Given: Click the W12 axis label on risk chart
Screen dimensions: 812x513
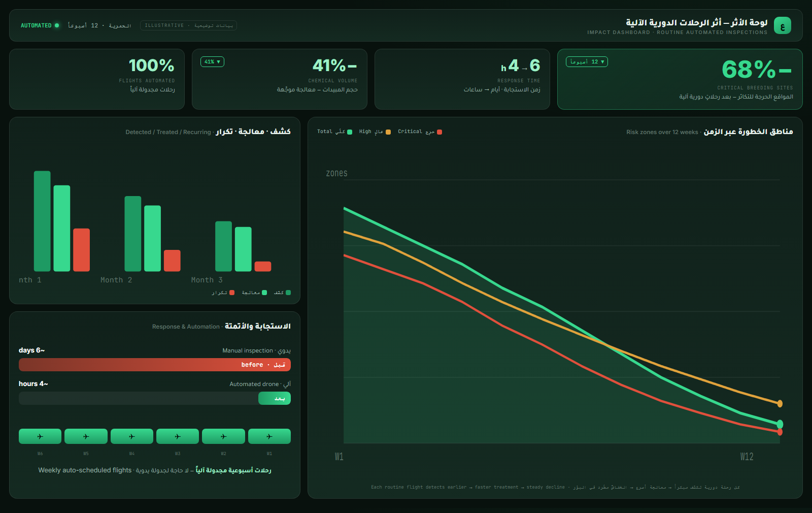Looking at the screenshot, I should pyautogui.click(x=747, y=457).
